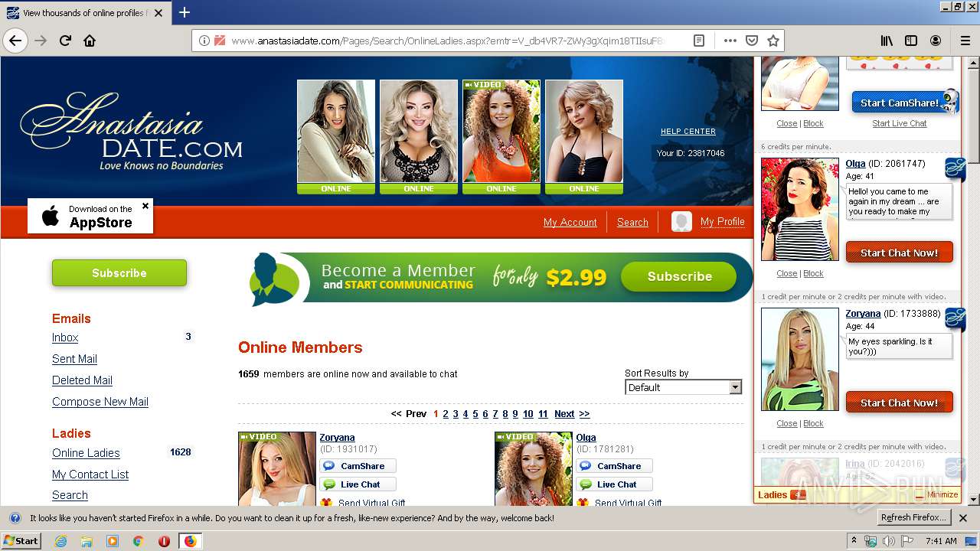Click the volume icon in system tray
980x551 pixels.
890,541
